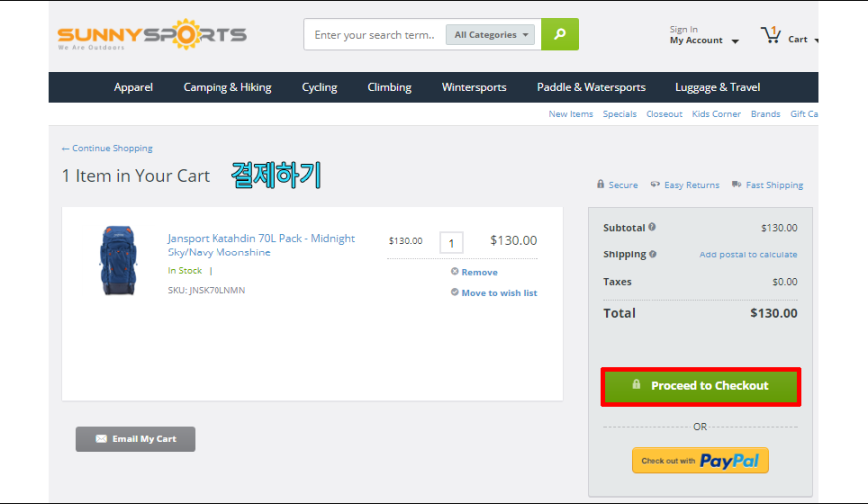Open the Closeout link
The image size is (868, 504).
664,114
